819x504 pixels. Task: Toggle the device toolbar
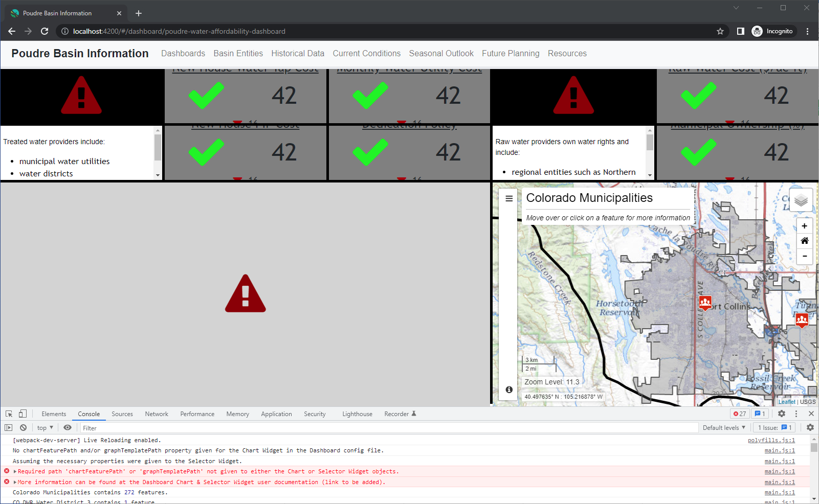(x=21, y=414)
